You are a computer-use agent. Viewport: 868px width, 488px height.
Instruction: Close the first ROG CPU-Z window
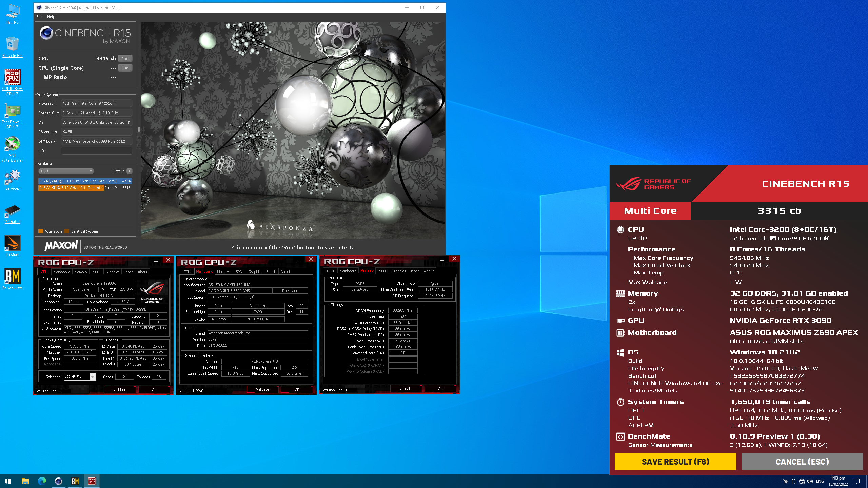168,260
